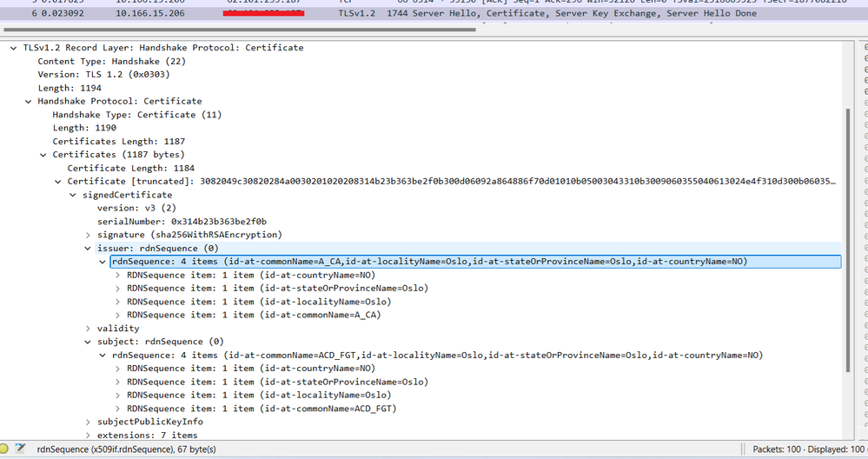Click status text rdnSequence (x509if.rdnSequence), 67 byte(s)
This screenshot has width=868, height=459.
(126, 449)
